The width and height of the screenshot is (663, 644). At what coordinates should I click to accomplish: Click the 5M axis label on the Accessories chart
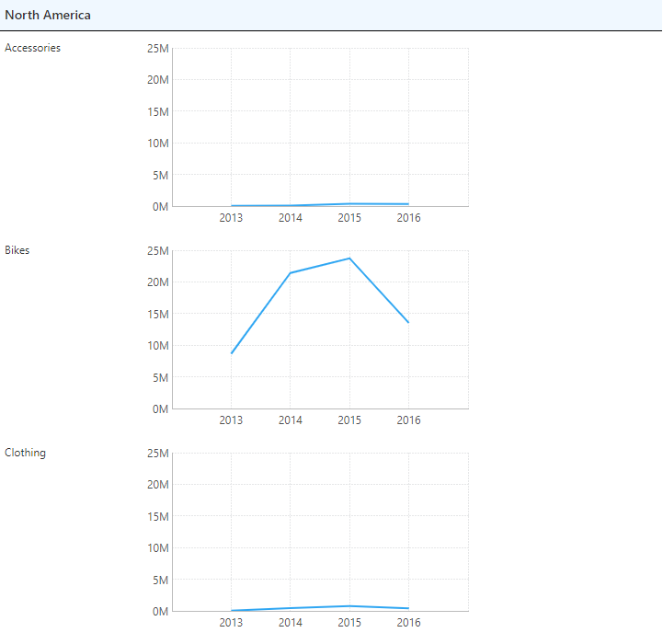click(x=160, y=175)
